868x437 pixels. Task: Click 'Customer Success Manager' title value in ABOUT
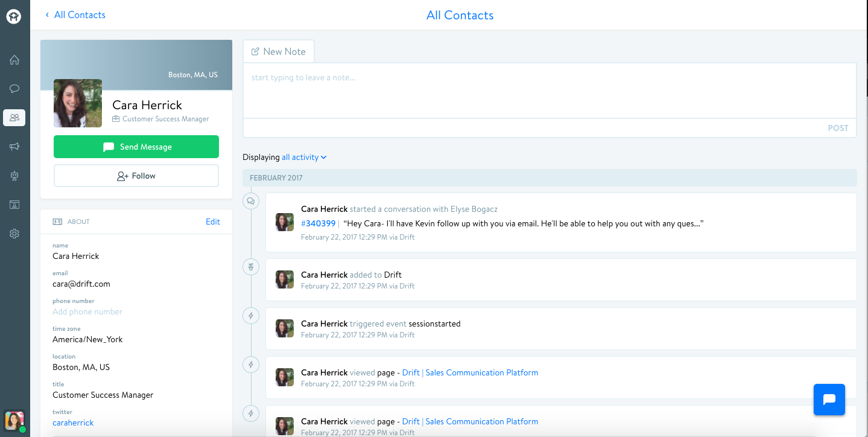(103, 395)
